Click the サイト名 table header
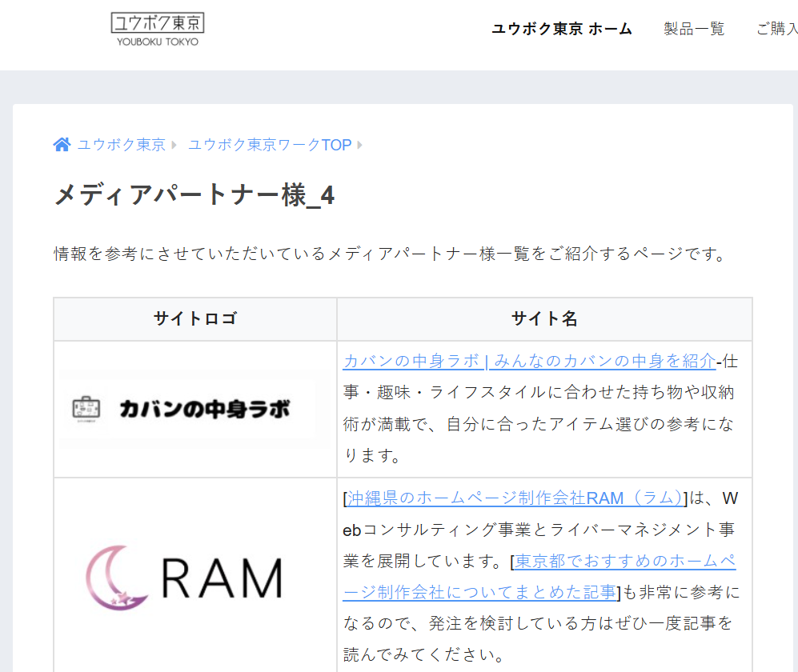Image resolution: width=798 pixels, height=672 pixels. pyautogui.click(x=544, y=319)
